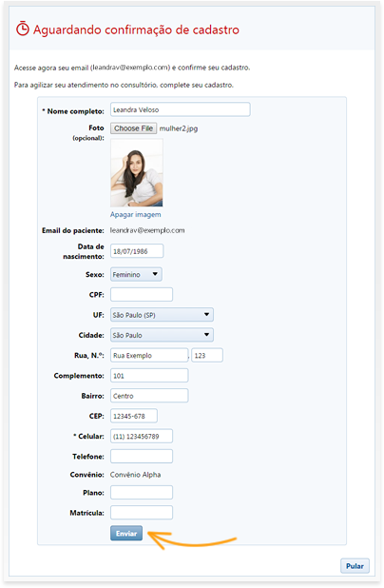The height and width of the screenshot is (588, 384).
Task: Click the Bairro field showing Centro
Action: click(x=149, y=396)
